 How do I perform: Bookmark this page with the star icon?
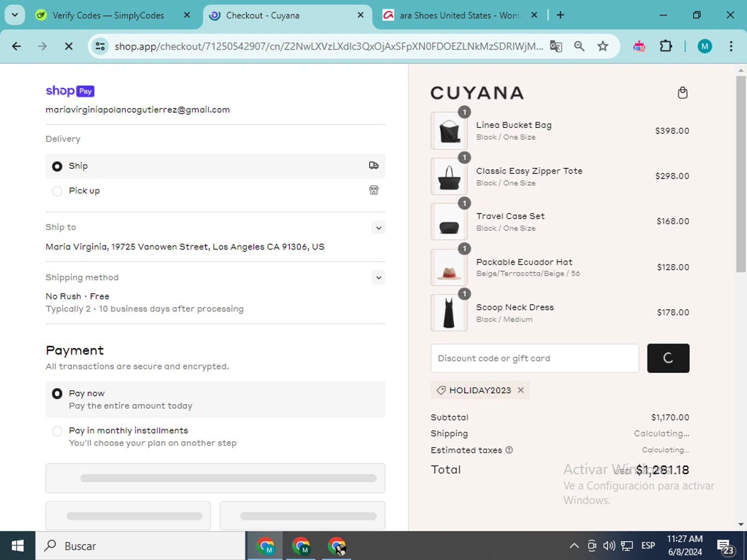click(x=603, y=46)
